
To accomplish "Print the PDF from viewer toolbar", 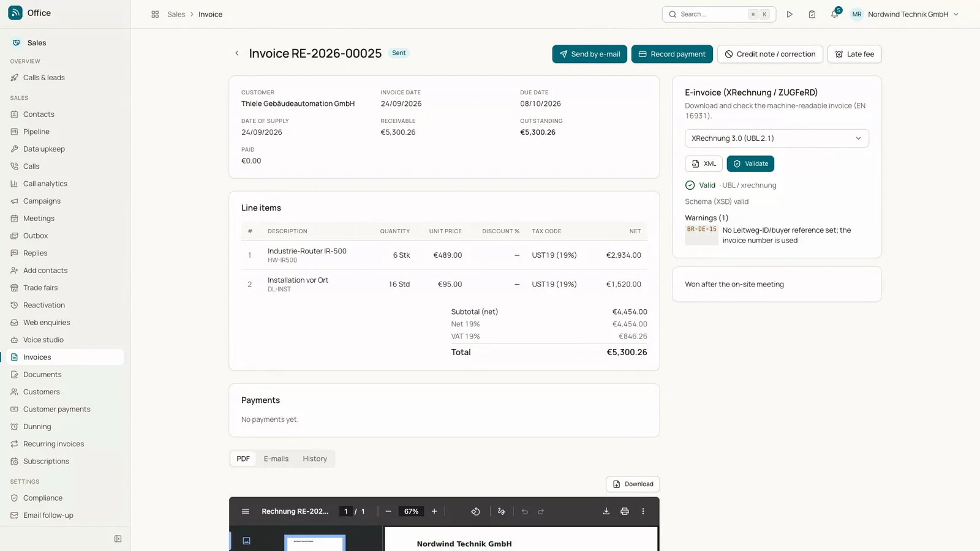I will tap(625, 511).
